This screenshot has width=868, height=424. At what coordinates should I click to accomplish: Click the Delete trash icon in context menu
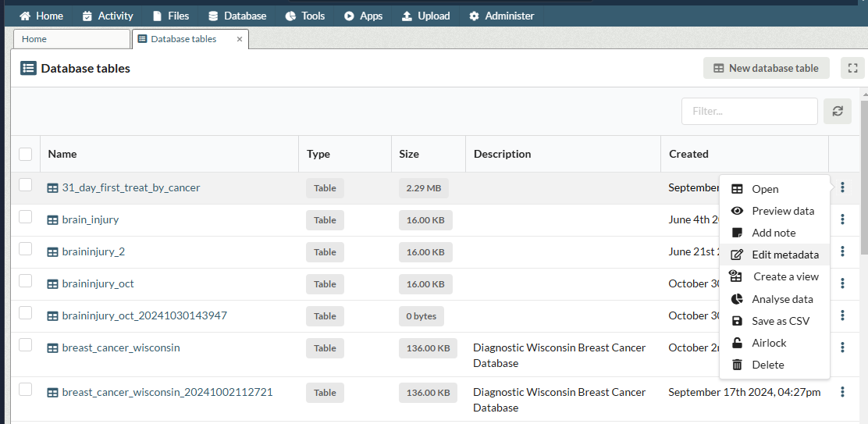pyautogui.click(x=736, y=365)
